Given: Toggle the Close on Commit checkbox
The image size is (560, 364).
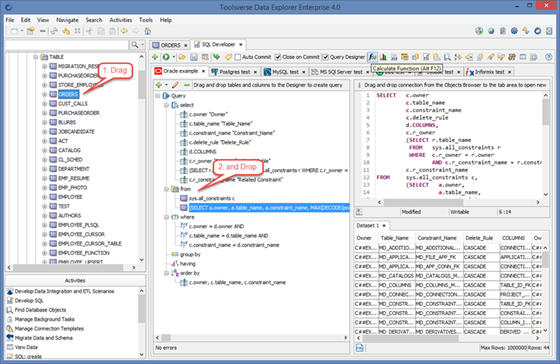Looking at the screenshot, I should 278,57.
